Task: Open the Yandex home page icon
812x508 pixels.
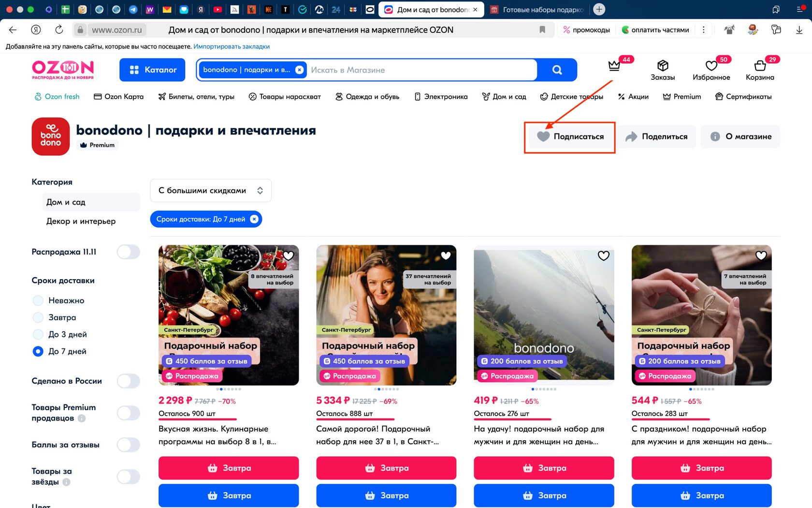Action: pos(36,30)
